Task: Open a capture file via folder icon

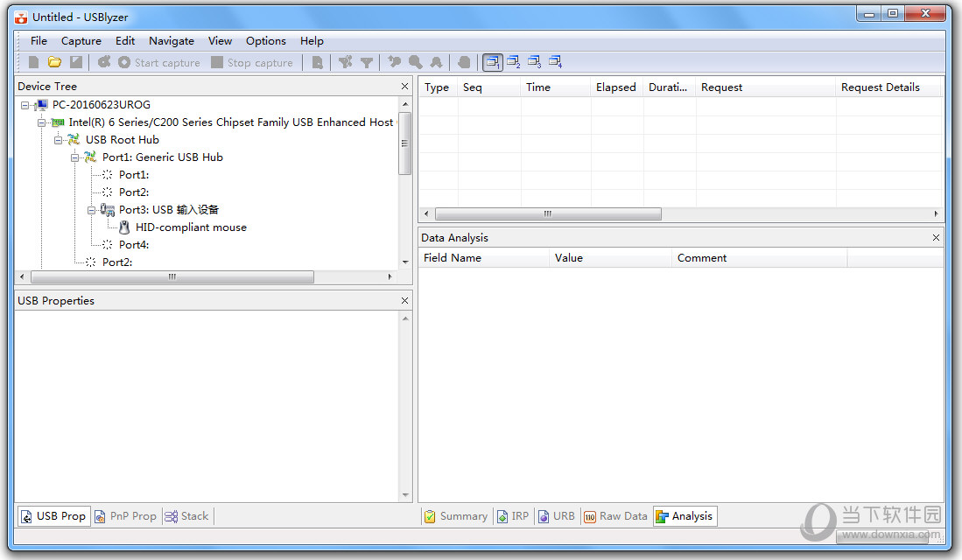Action: coord(54,62)
